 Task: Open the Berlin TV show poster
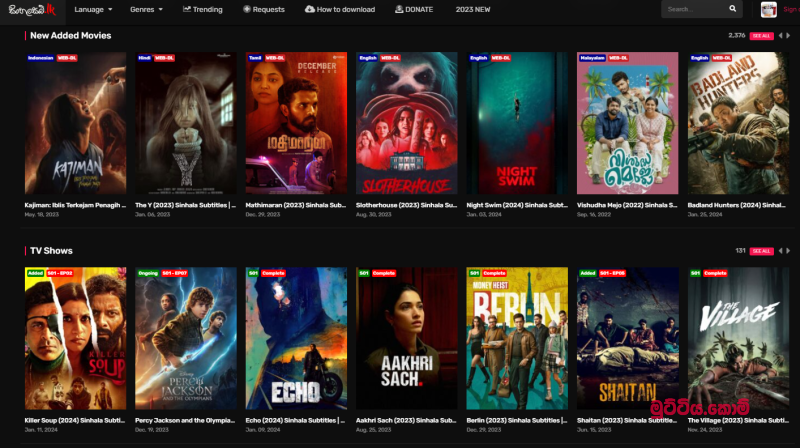(x=516, y=339)
